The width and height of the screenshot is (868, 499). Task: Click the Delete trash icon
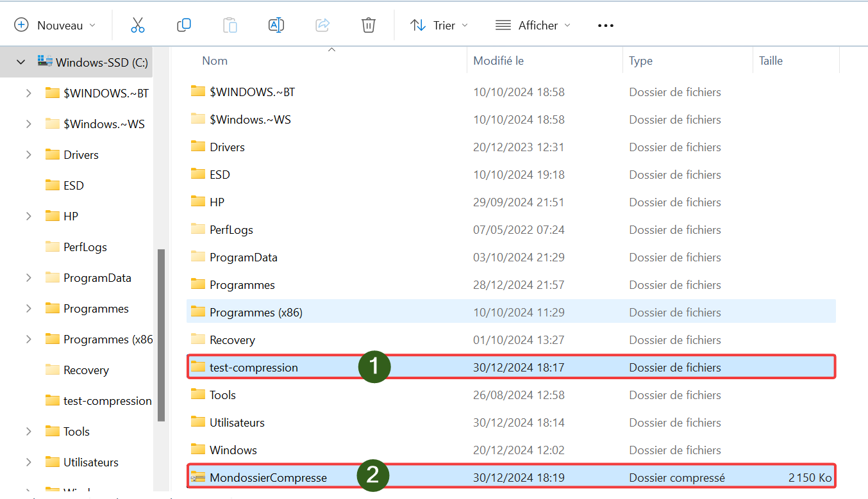(369, 26)
